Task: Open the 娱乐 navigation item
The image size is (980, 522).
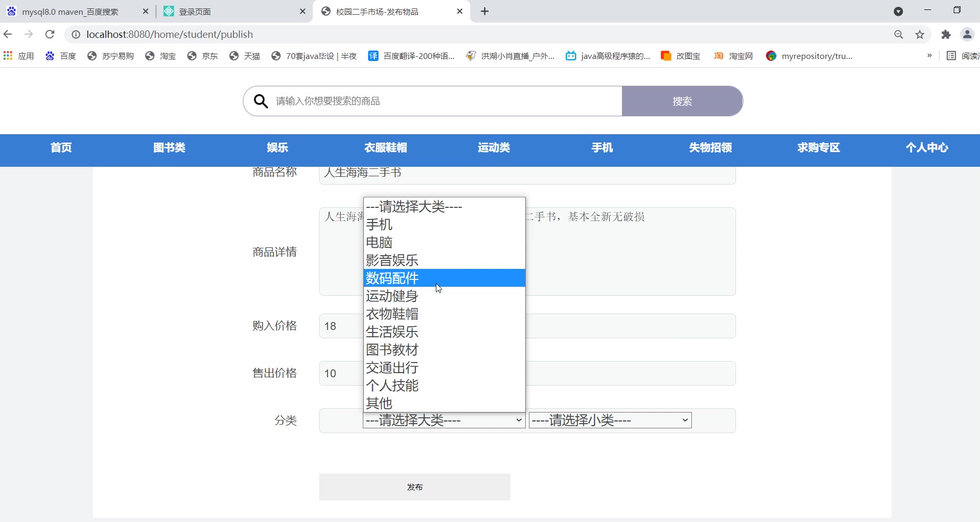Action: point(278,147)
